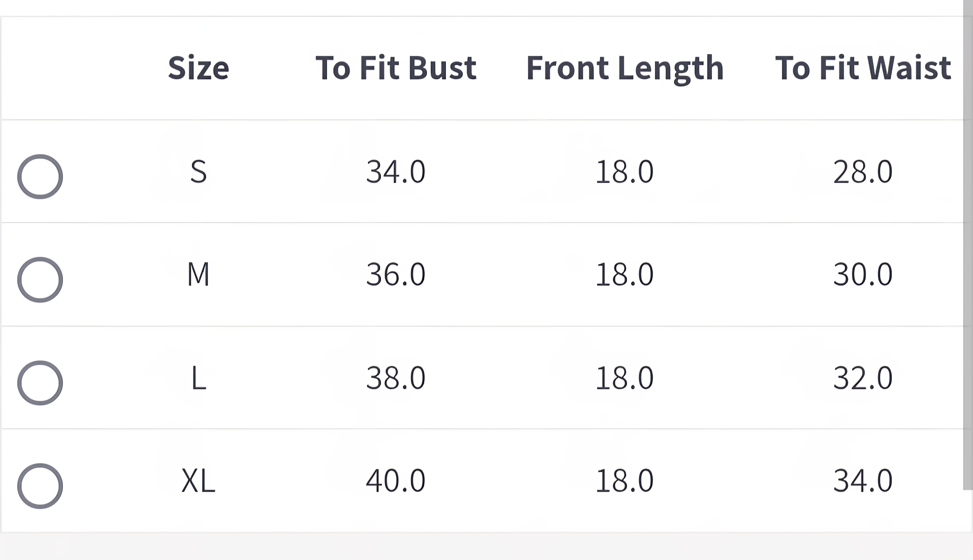
Task: Click the S size label
Action: (x=199, y=172)
